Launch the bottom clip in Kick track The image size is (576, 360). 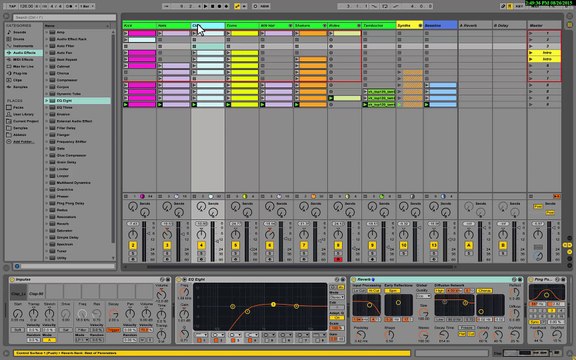coord(126,105)
